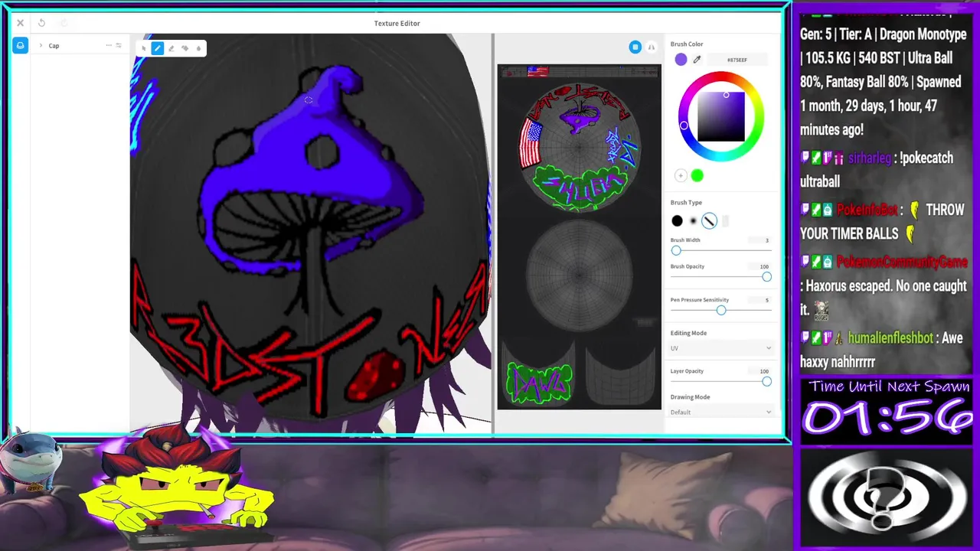Choose the solid hard round brush type
The image size is (980, 551).
[x=677, y=221]
